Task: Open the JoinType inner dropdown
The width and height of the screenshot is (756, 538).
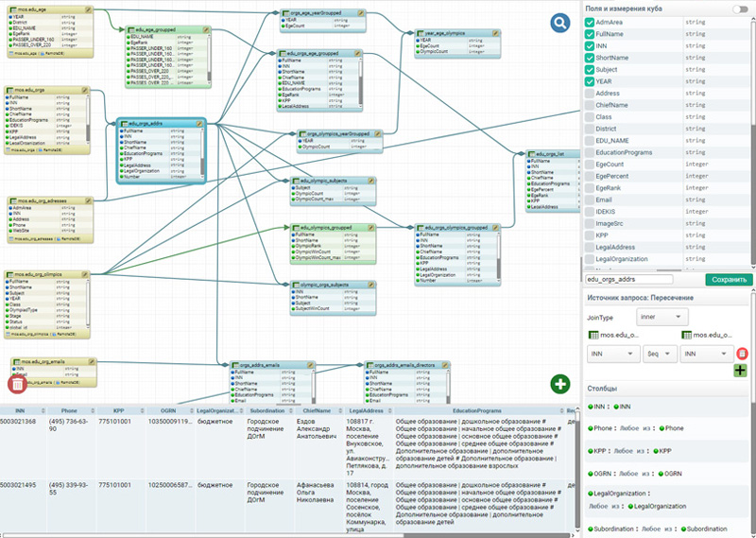Action: click(x=662, y=317)
